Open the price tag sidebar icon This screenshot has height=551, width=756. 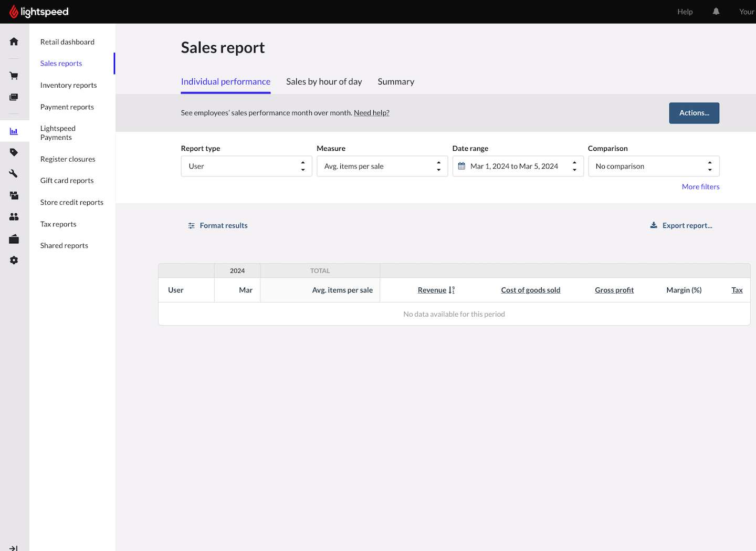click(x=14, y=152)
